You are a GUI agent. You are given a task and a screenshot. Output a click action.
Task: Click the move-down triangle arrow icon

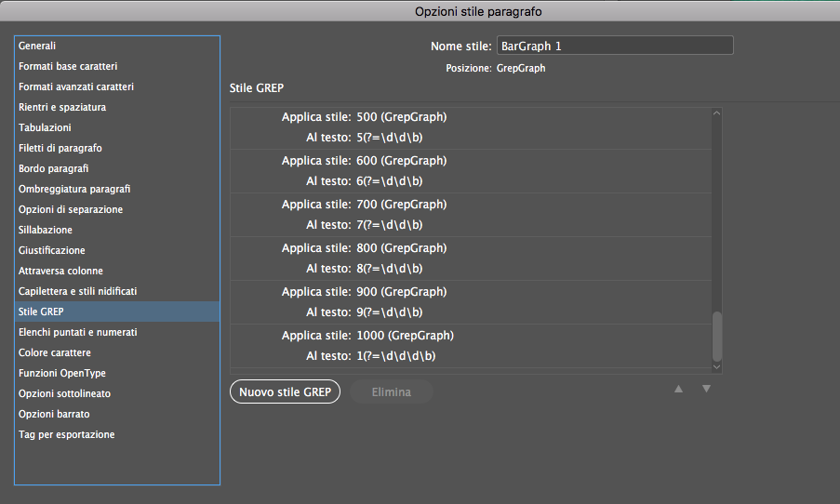click(706, 389)
